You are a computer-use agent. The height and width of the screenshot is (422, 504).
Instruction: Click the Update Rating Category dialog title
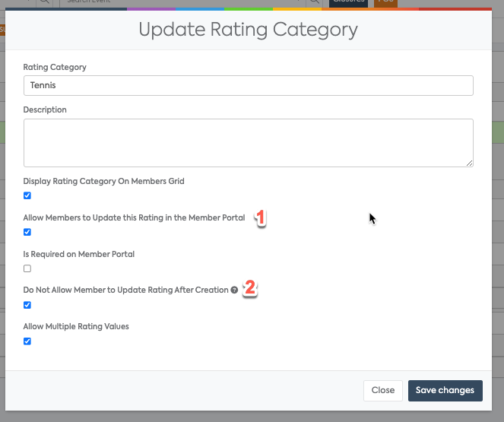click(x=248, y=30)
